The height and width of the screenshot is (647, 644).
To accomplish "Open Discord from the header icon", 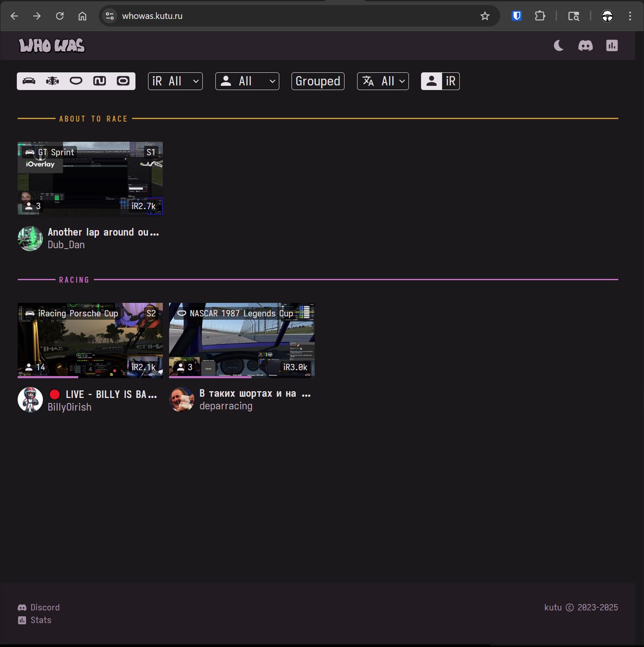I will pyautogui.click(x=586, y=45).
